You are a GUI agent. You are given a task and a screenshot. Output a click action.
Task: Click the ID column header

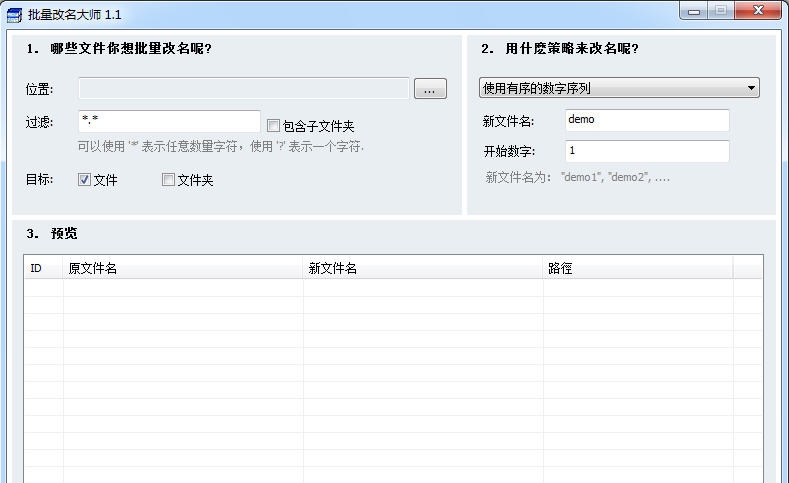(44, 268)
